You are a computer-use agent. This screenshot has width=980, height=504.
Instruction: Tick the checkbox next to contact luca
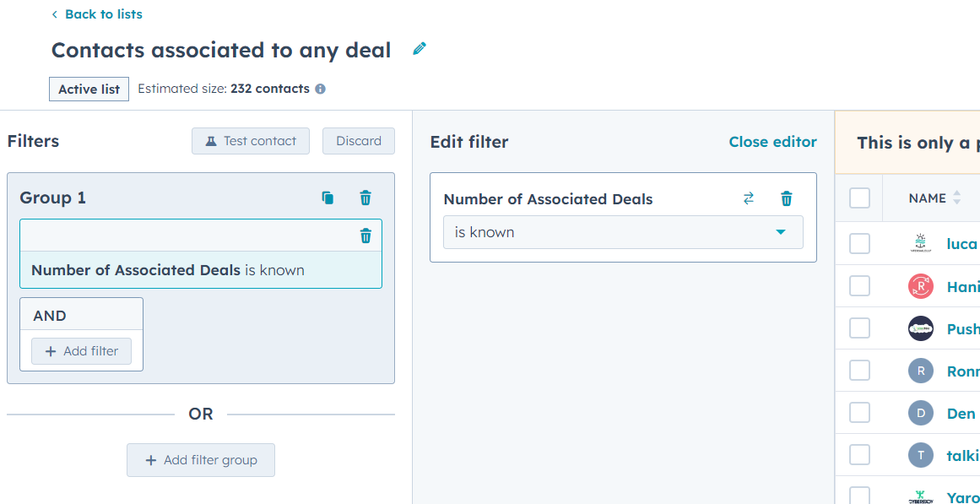(858, 243)
